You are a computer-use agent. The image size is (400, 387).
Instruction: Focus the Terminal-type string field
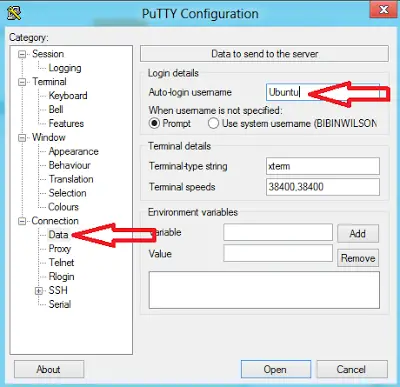[x=323, y=166]
